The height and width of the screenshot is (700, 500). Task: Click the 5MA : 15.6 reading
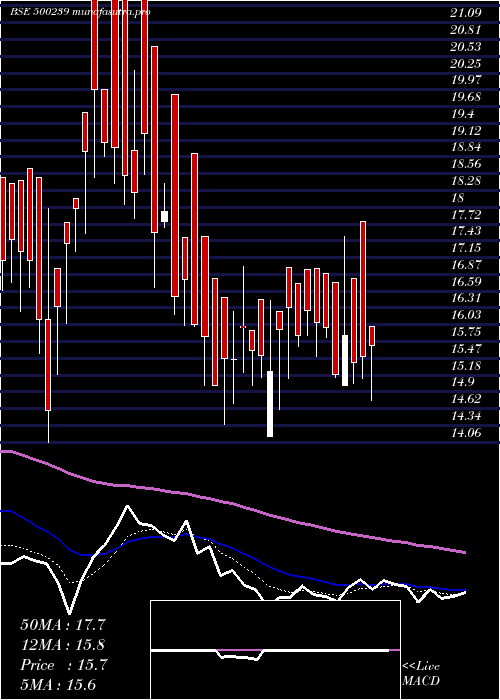click(58, 685)
